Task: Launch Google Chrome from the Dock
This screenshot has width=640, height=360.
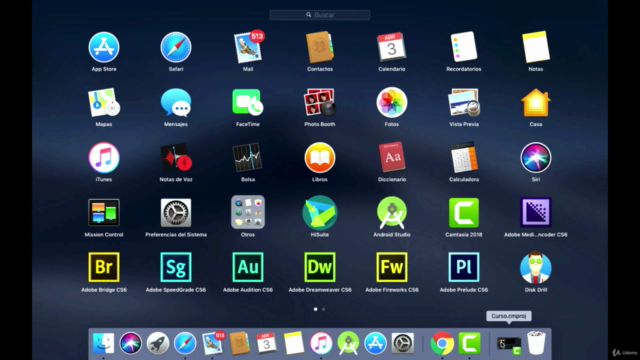Action: [442, 343]
